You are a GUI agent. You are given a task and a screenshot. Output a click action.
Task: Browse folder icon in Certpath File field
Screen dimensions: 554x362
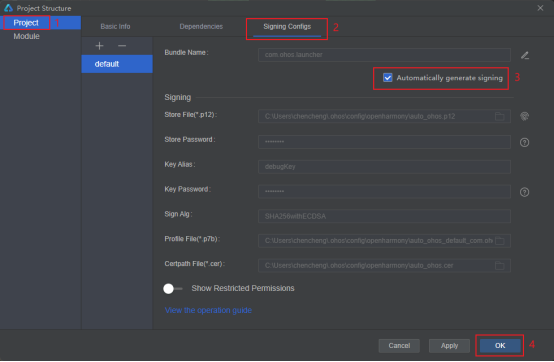[500, 266]
